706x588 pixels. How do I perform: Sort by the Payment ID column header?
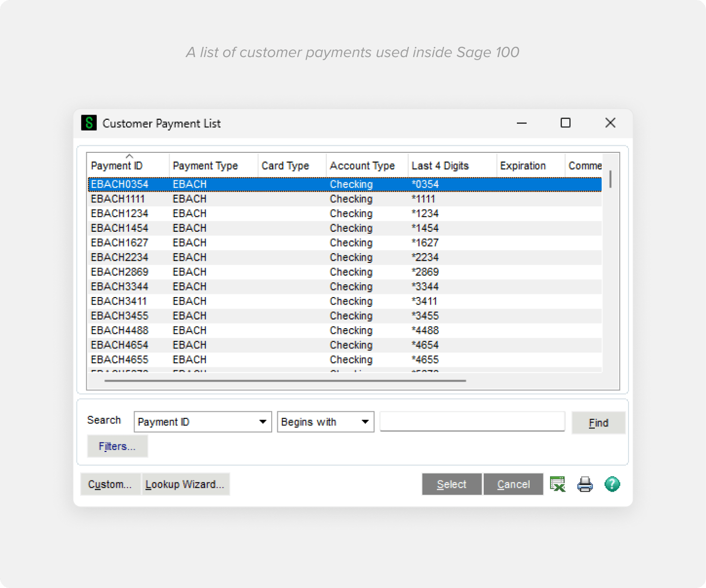[118, 165]
